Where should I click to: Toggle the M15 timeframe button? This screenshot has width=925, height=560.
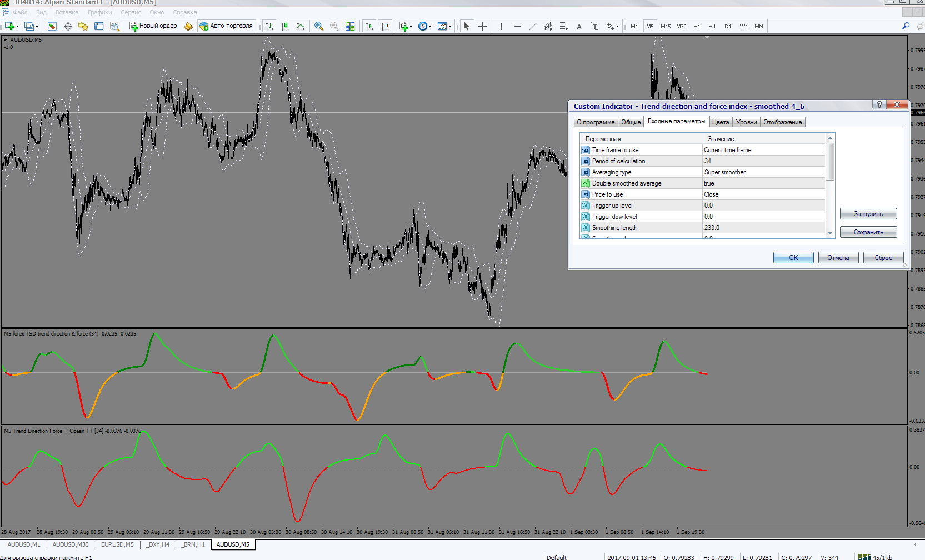[x=665, y=26]
